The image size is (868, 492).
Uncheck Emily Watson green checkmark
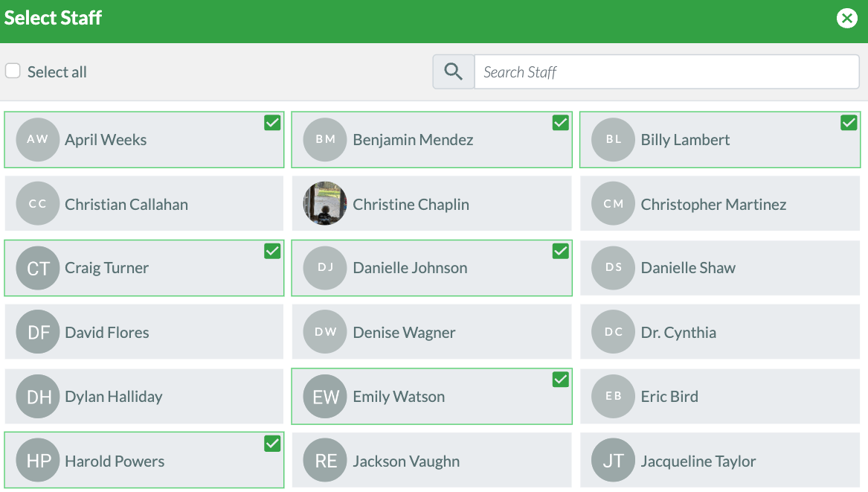coord(560,380)
